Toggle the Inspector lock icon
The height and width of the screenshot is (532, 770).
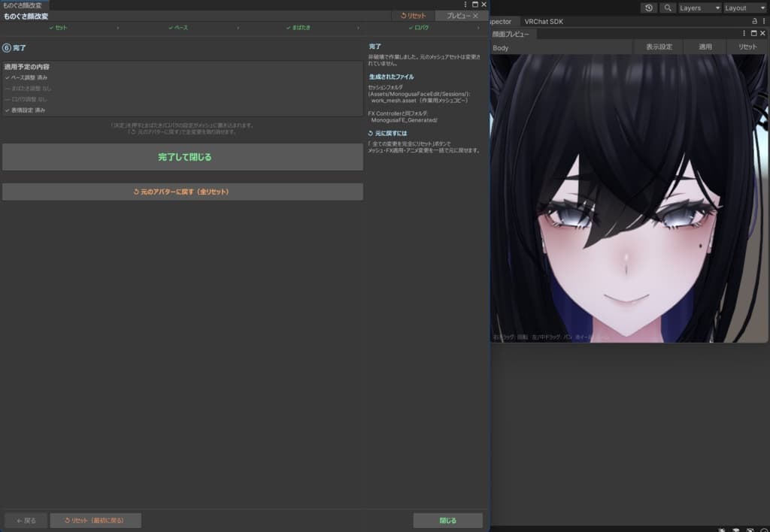click(754, 21)
